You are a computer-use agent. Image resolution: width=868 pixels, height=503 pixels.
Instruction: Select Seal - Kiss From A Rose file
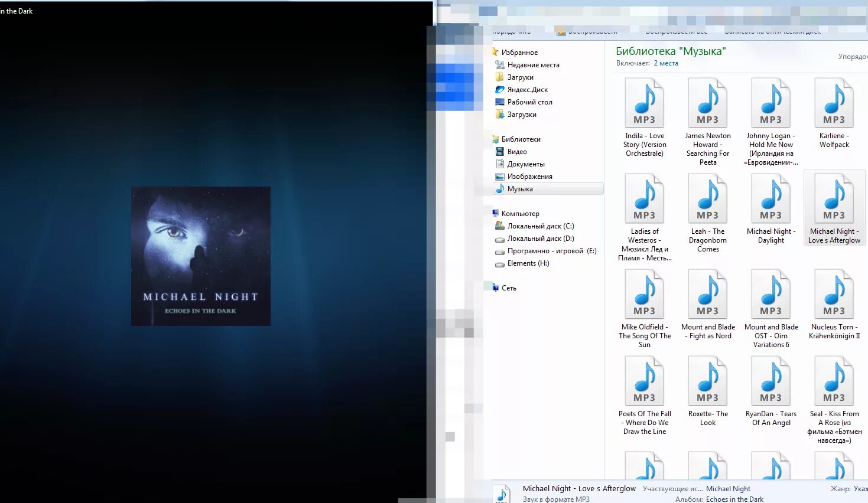(x=834, y=400)
